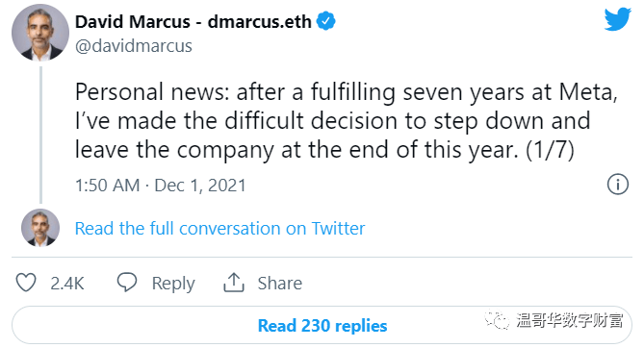Click the Read 230 replies button
This screenshot has width=644, height=348.
322,326
